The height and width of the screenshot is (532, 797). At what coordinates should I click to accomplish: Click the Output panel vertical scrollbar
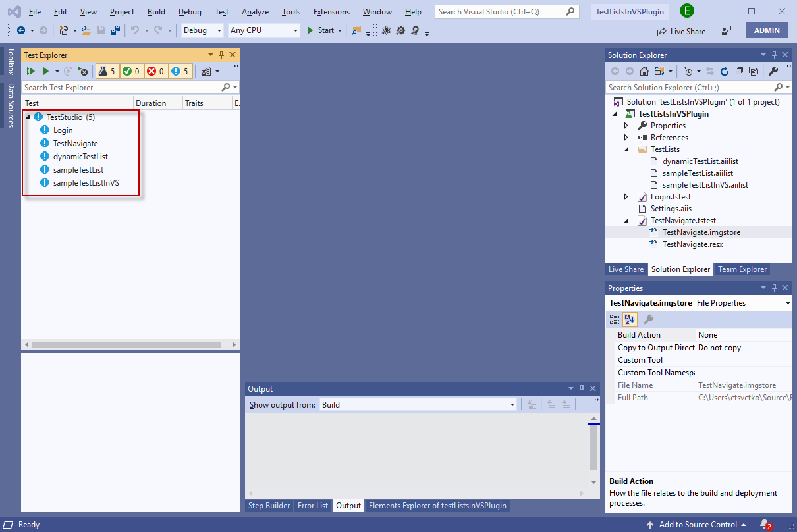(594, 451)
